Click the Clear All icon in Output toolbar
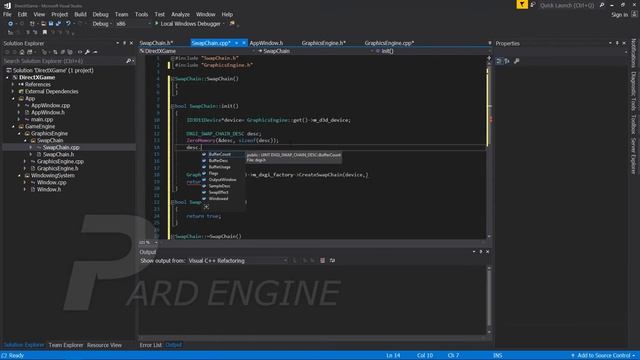 tap(322, 260)
